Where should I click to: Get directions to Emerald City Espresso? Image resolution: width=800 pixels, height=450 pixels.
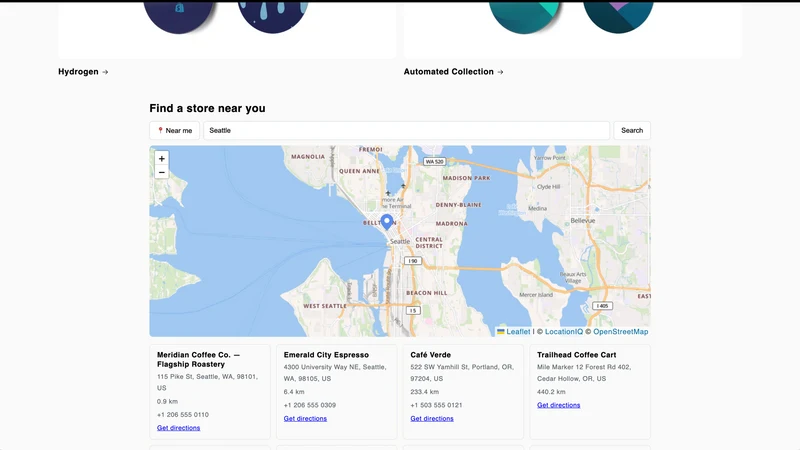pyautogui.click(x=305, y=418)
